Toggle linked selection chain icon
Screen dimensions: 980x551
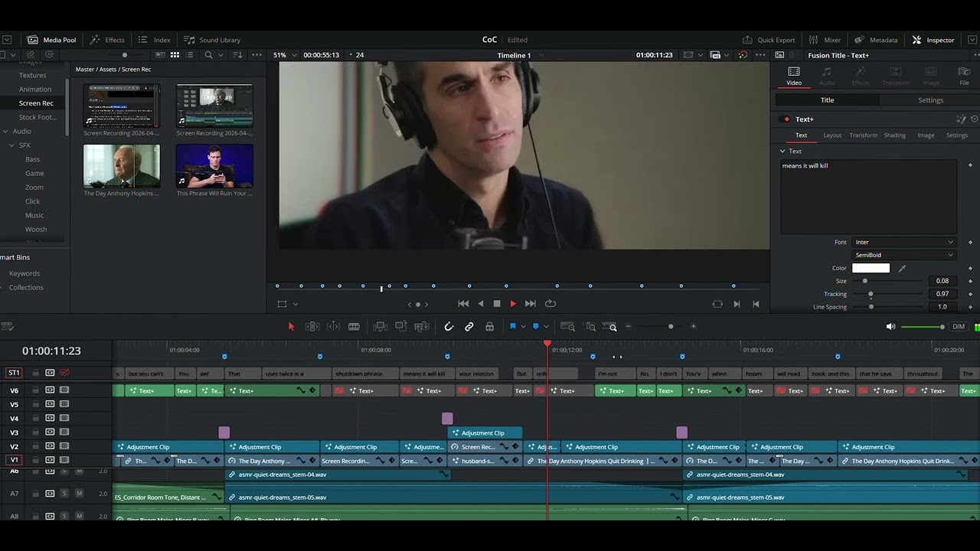click(x=469, y=327)
